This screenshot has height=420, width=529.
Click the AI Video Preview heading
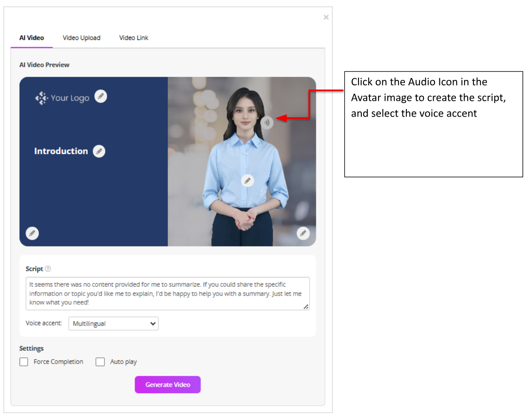click(x=44, y=65)
